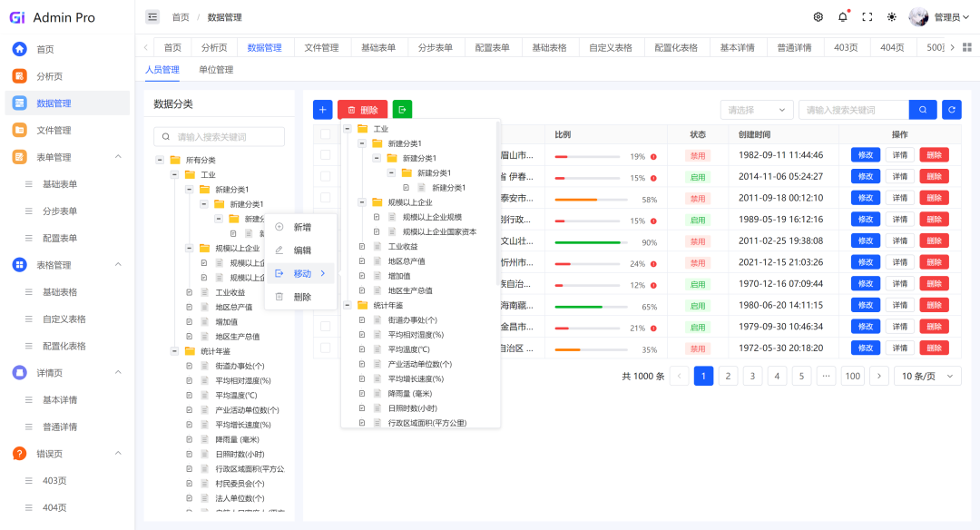Image resolution: width=980 pixels, height=530 pixels.
Task: Switch to the 单位管理 tab
Action: click(x=216, y=70)
